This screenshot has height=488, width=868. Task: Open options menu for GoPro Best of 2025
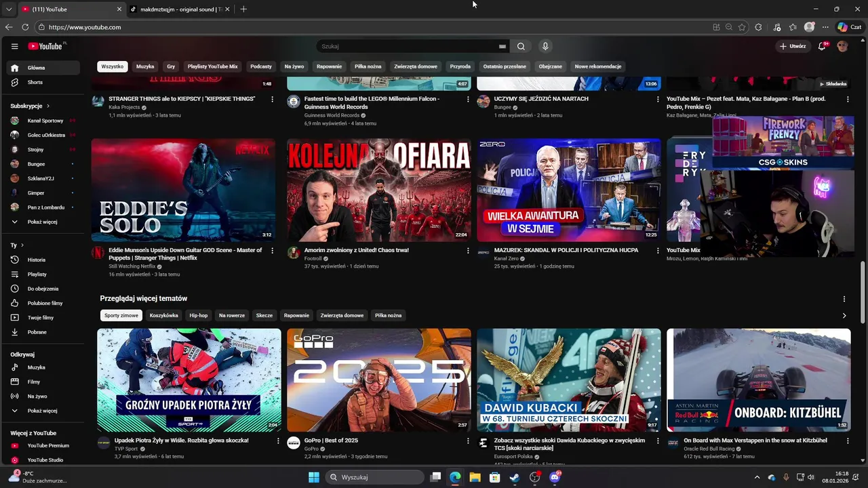468,441
